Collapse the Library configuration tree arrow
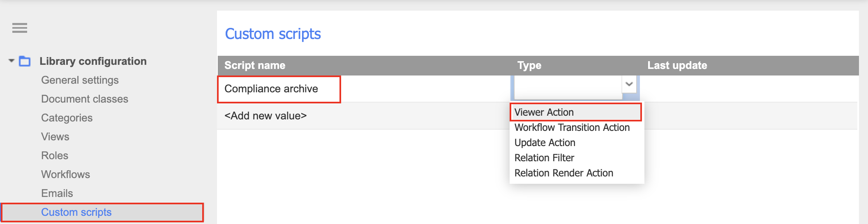Screen dimensions: 868x224 tap(12, 61)
